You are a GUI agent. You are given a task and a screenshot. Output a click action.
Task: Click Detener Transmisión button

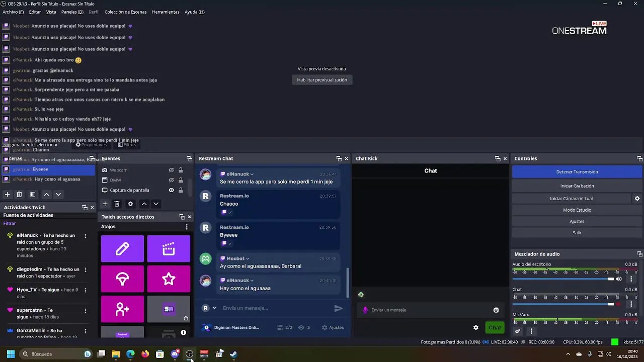click(577, 172)
